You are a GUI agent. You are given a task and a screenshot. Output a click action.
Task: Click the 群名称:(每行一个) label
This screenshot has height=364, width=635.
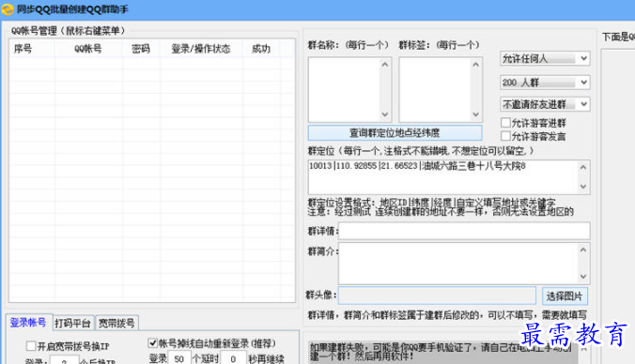(348, 45)
